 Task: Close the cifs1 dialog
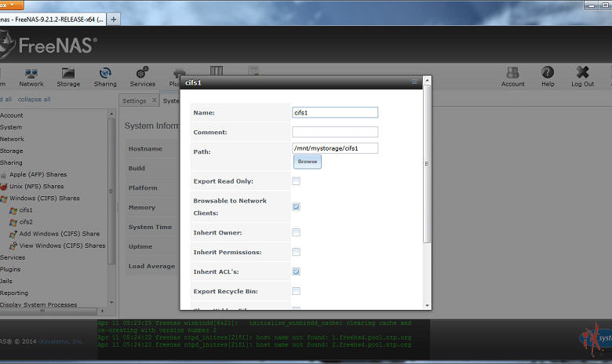pyautogui.click(x=414, y=82)
